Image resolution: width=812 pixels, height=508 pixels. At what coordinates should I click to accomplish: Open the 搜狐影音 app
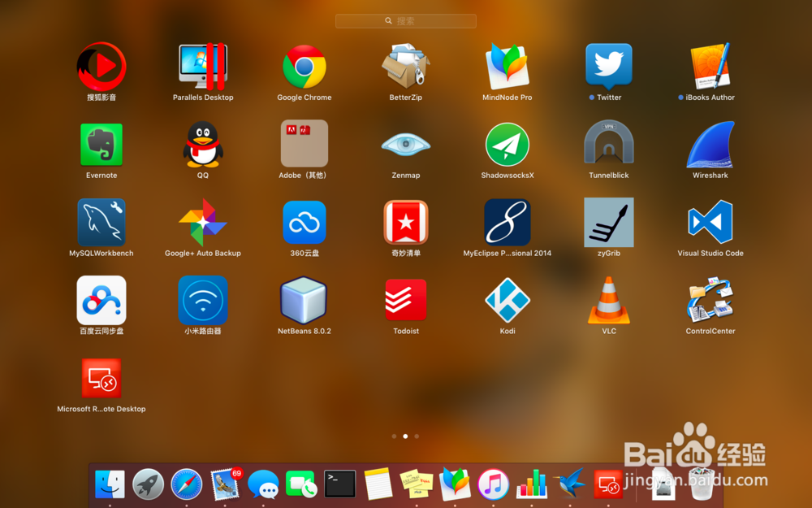point(101,67)
